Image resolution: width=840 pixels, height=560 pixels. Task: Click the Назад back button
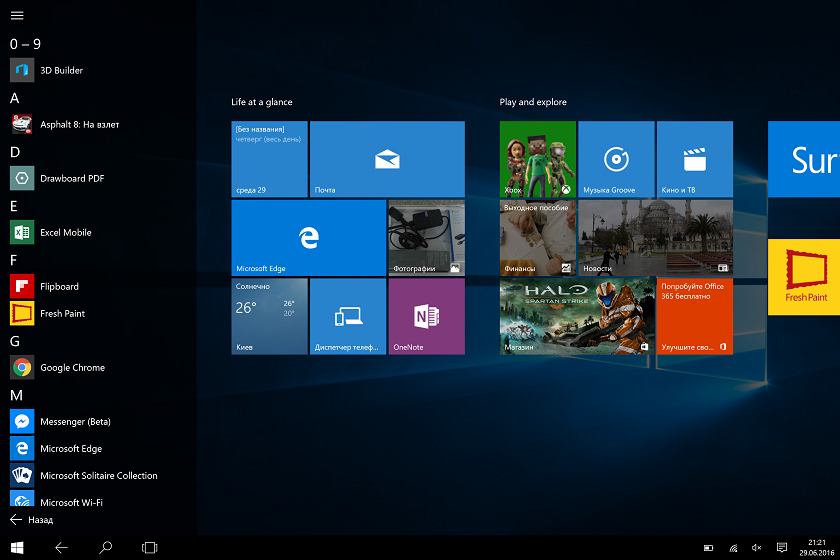pos(32,520)
